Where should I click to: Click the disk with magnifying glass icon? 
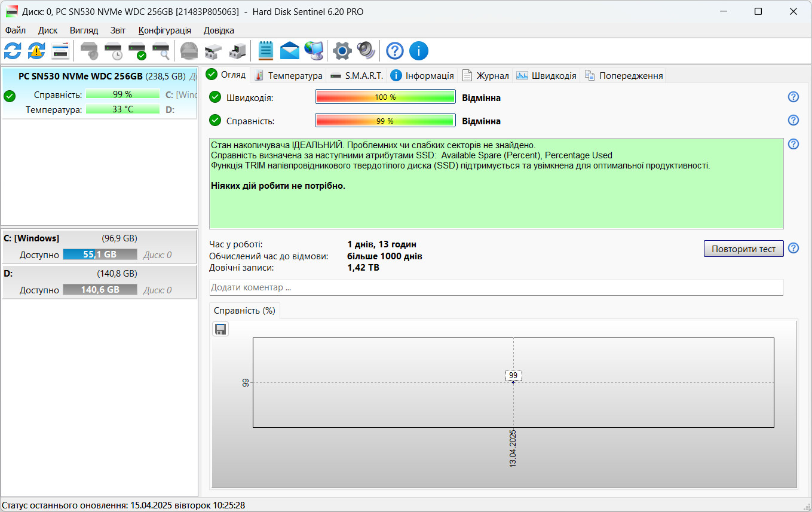[161, 51]
